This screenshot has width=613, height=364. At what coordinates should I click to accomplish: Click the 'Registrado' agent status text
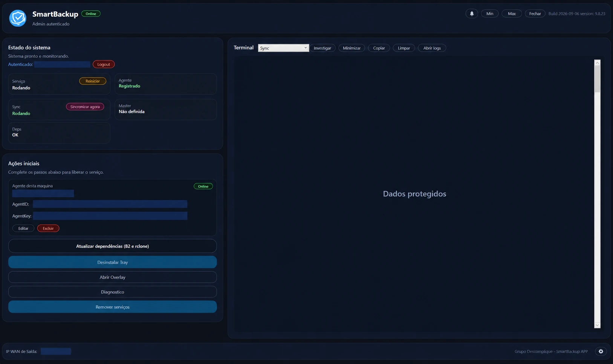tap(129, 86)
